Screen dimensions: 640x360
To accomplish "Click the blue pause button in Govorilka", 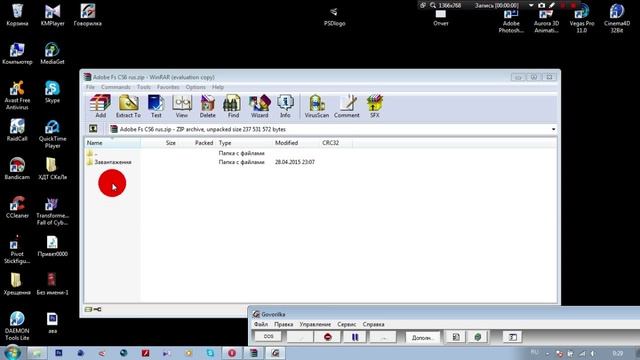I will (355, 337).
